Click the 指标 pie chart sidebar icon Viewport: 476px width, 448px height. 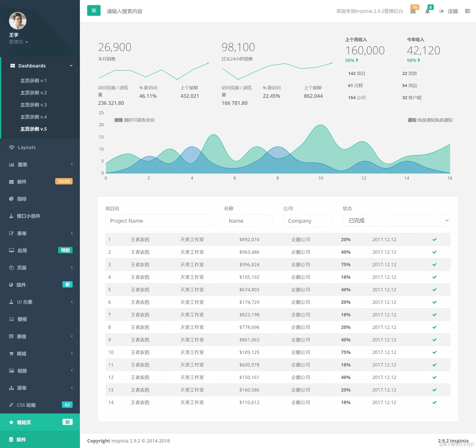click(x=11, y=199)
